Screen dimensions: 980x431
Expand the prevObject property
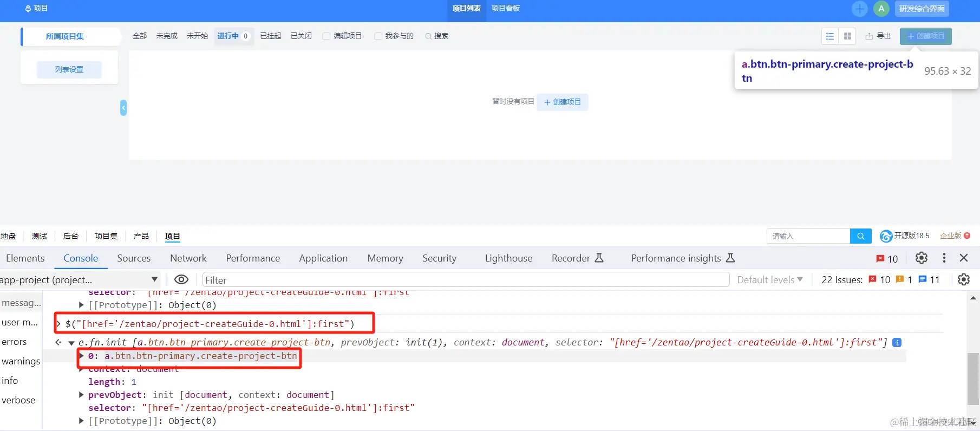(x=81, y=395)
